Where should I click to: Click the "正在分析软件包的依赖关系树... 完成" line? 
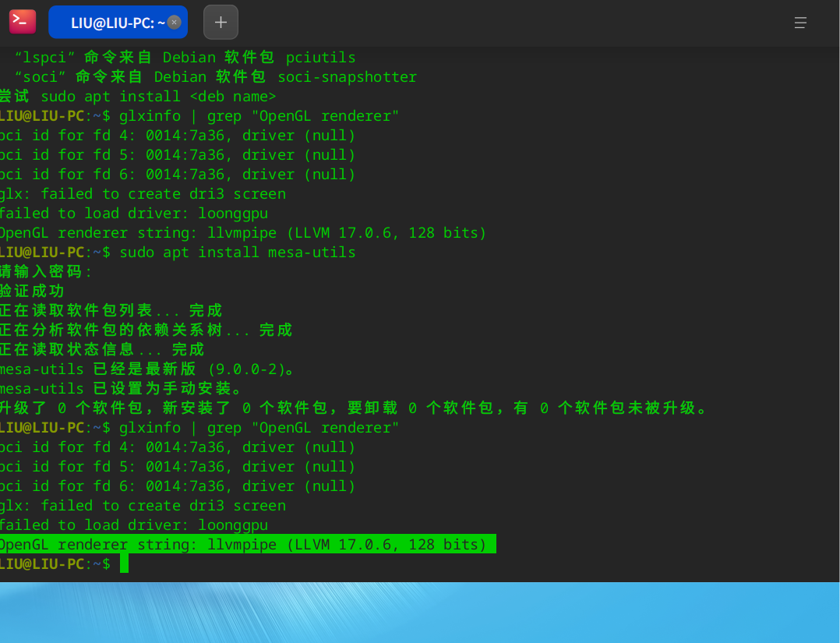[146, 330]
